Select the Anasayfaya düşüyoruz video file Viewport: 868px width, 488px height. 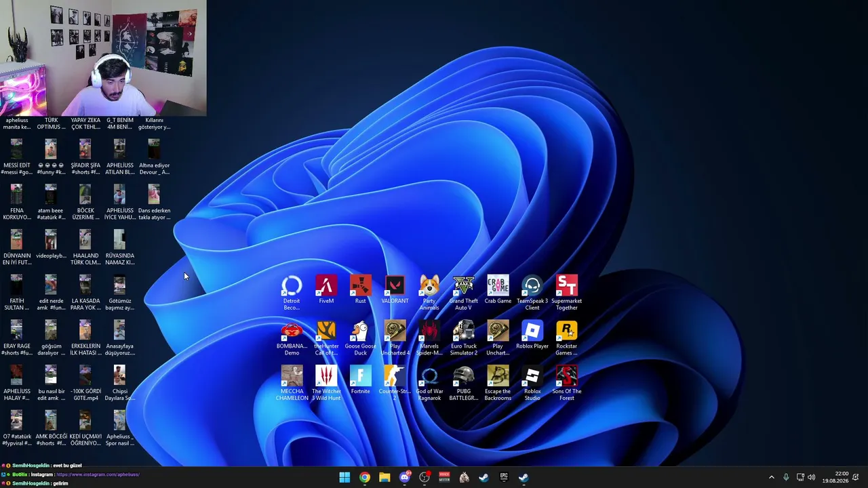click(x=120, y=339)
